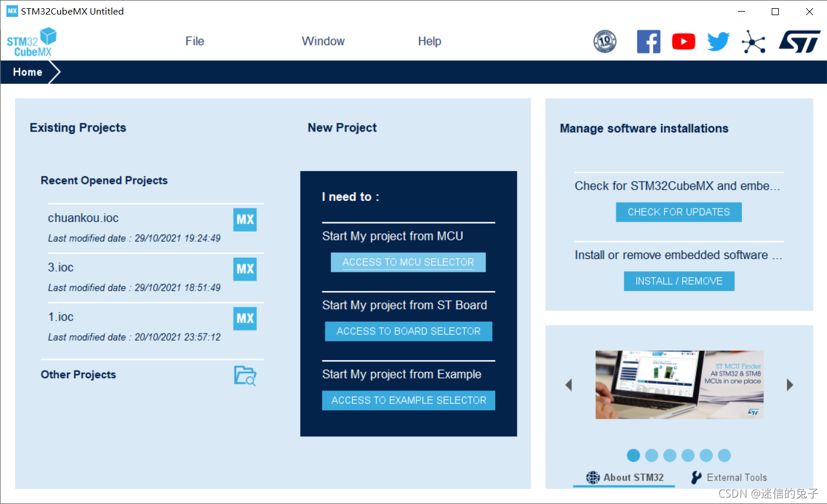Open the Window menu
The height and width of the screenshot is (504, 827).
pos(323,41)
